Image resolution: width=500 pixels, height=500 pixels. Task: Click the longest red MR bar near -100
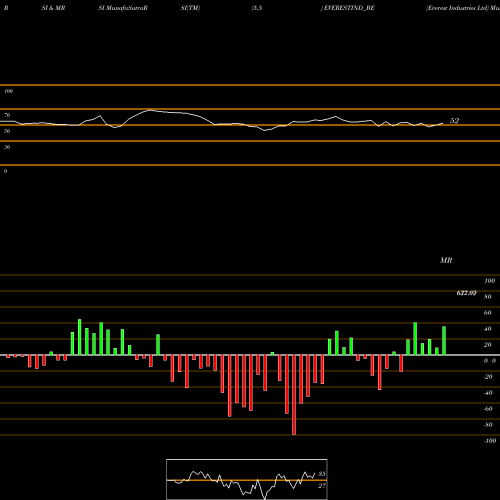(x=294, y=395)
